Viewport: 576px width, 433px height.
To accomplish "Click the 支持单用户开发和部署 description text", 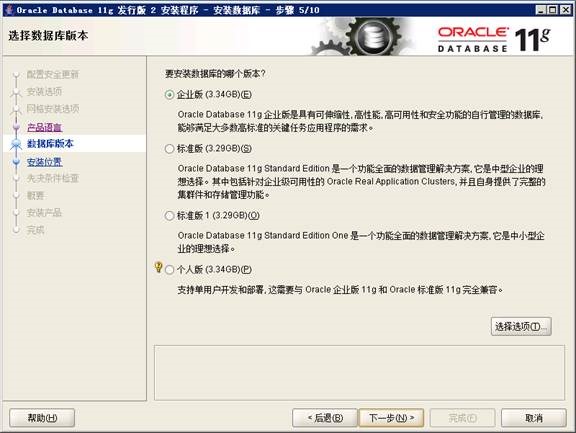I will click(340, 290).
